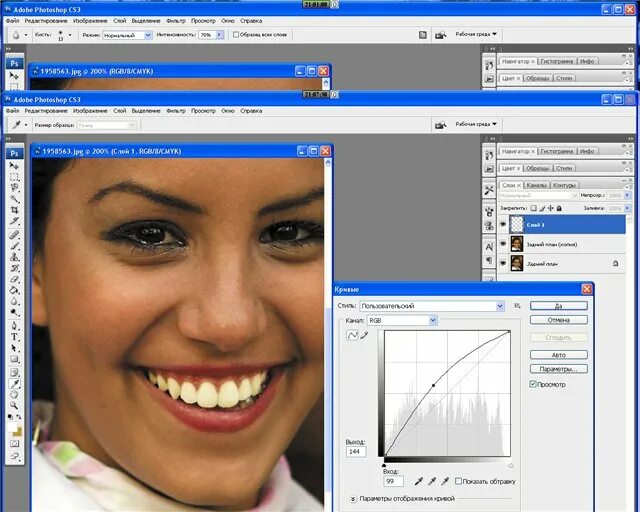Screen dimensions: 640x512
Task: Select the Rectangular Marquee tool
Action: (x=14, y=177)
